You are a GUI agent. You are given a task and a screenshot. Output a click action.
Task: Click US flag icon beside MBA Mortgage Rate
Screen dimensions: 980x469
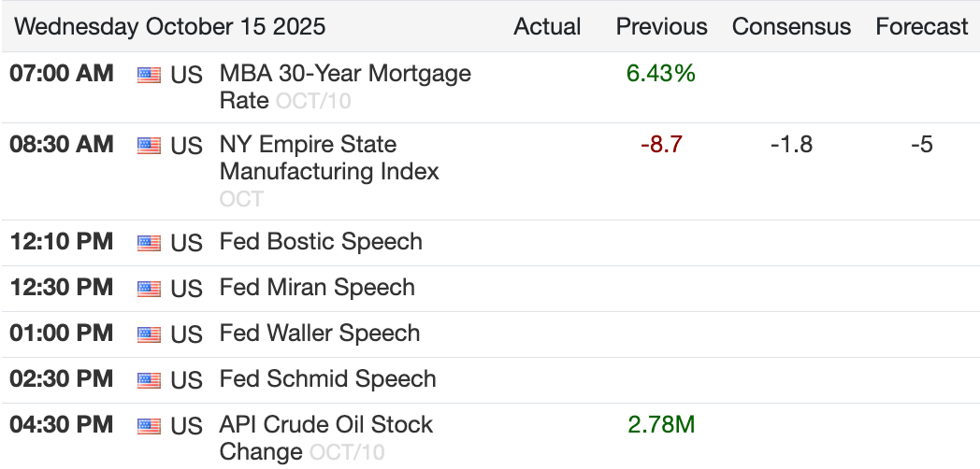(149, 75)
